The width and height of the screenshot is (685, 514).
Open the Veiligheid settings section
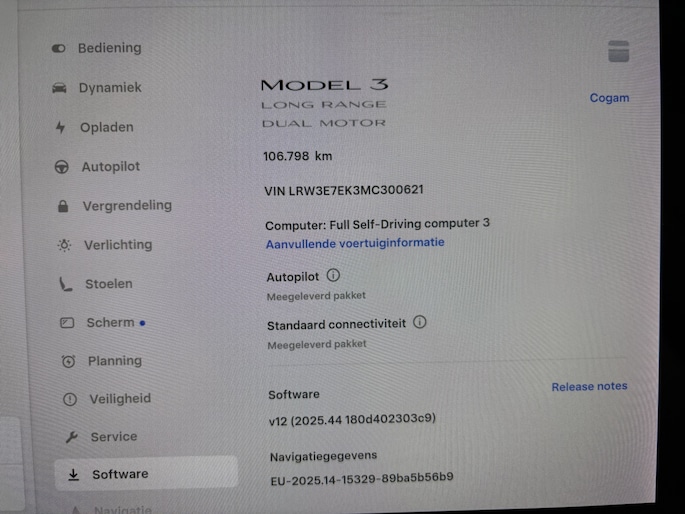(x=120, y=399)
